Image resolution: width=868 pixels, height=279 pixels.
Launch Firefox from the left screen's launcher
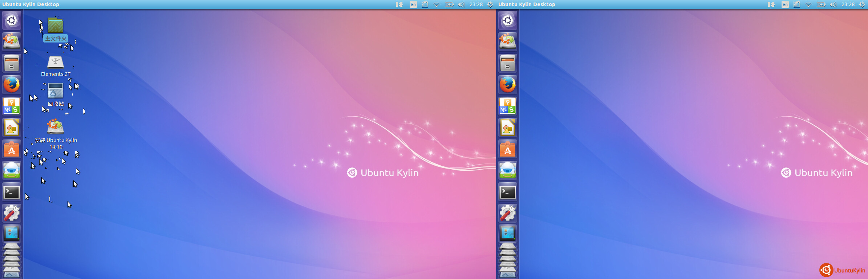[12, 85]
